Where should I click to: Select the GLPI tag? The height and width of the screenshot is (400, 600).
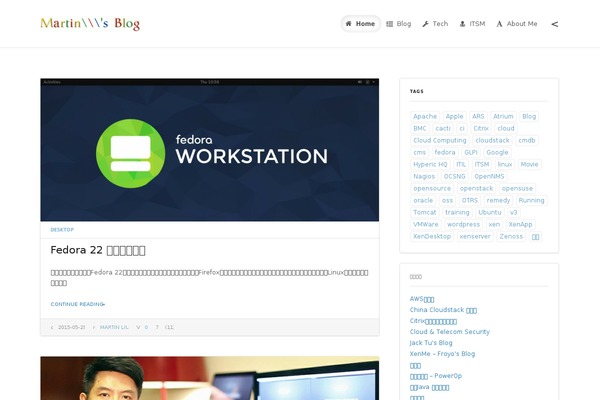click(471, 152)
